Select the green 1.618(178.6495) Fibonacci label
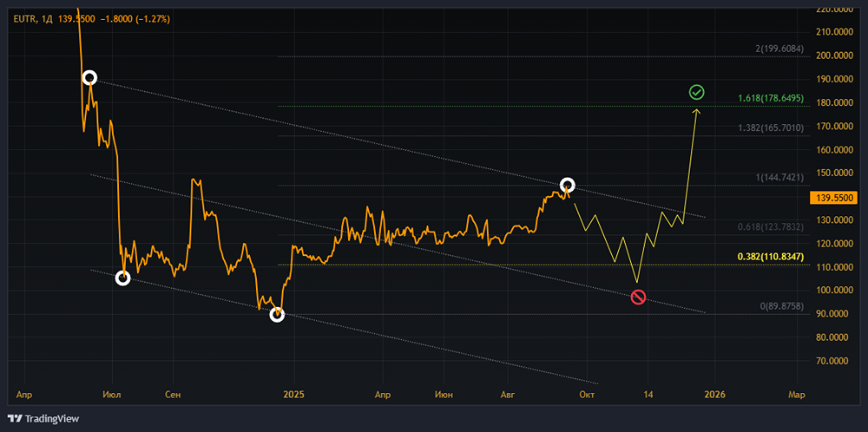This screenshot has width=868, height=432. pos(771,98)
